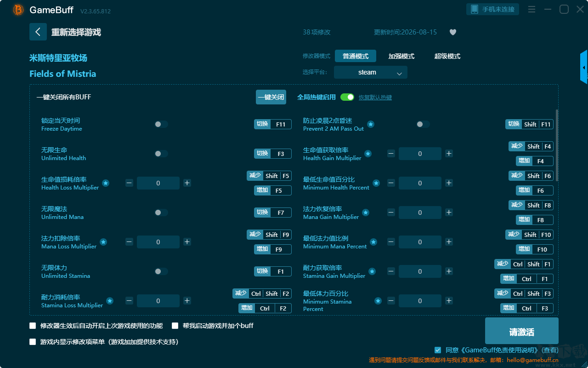Increase Health Loss Multiplier with plus
Image resolution: width=588 pixels, height=368 pixels.
pos(187,183)
